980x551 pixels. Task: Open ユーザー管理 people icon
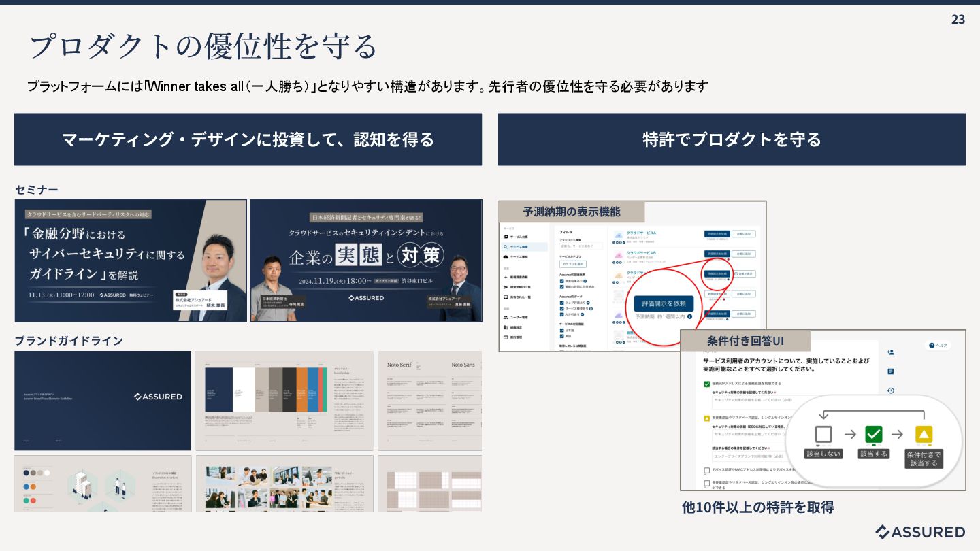[506, 317]
